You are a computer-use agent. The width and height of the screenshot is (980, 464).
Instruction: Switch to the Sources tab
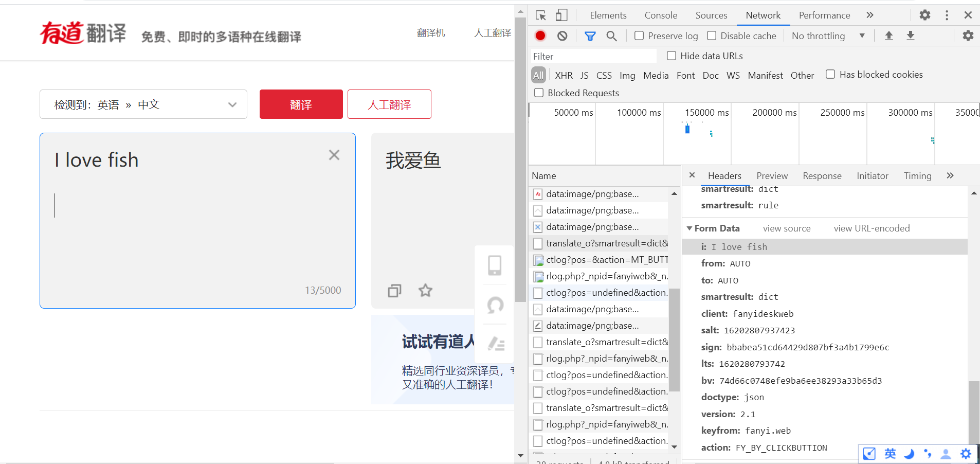711,15
